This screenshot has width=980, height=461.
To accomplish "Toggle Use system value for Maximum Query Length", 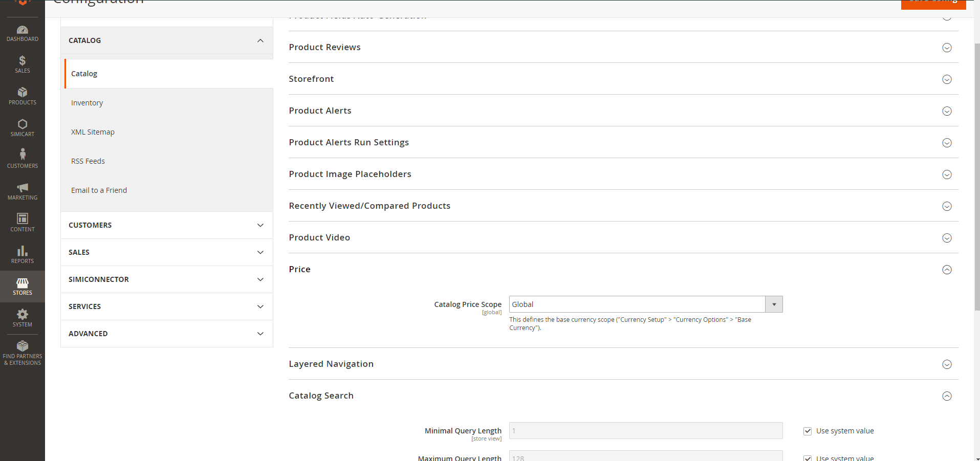I will point(808,458).
